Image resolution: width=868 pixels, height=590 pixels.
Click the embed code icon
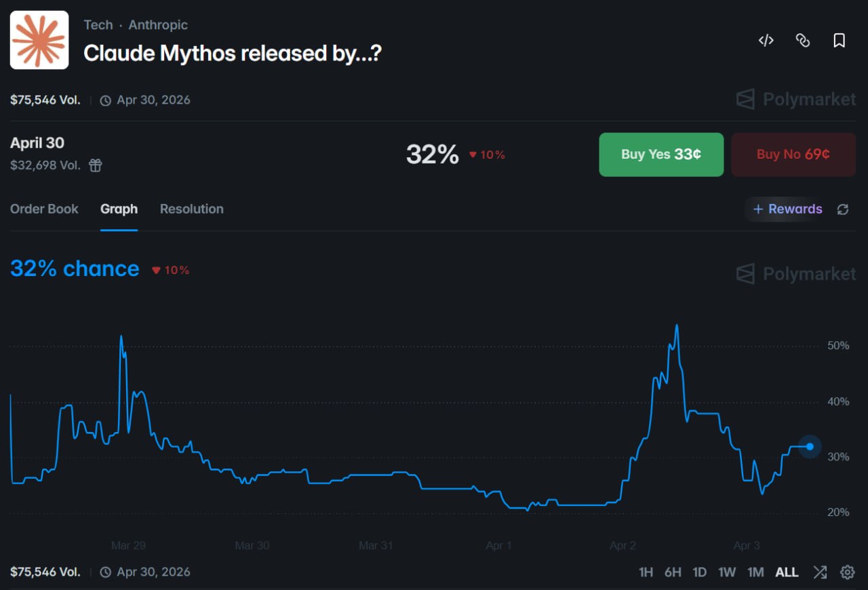point(766,41)
